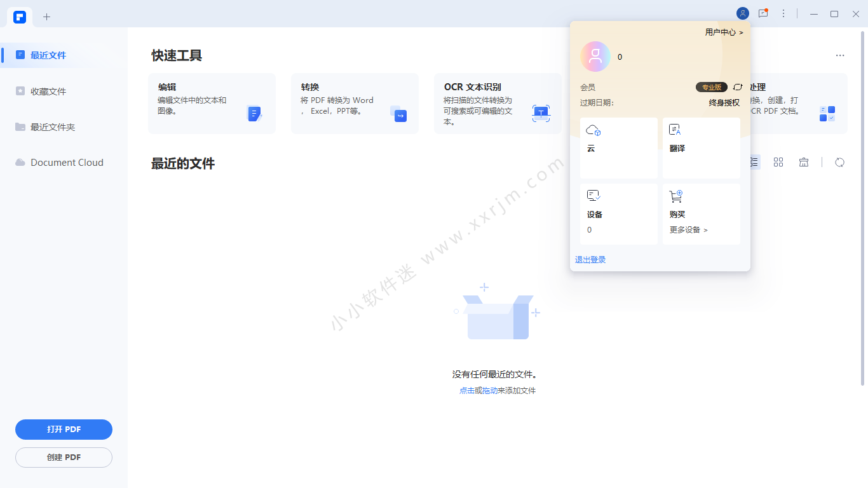Open the vertical three-dot title bar menu
Image resolution: width=868 pixels, height=488 pixels.
[x=783, y=13]
